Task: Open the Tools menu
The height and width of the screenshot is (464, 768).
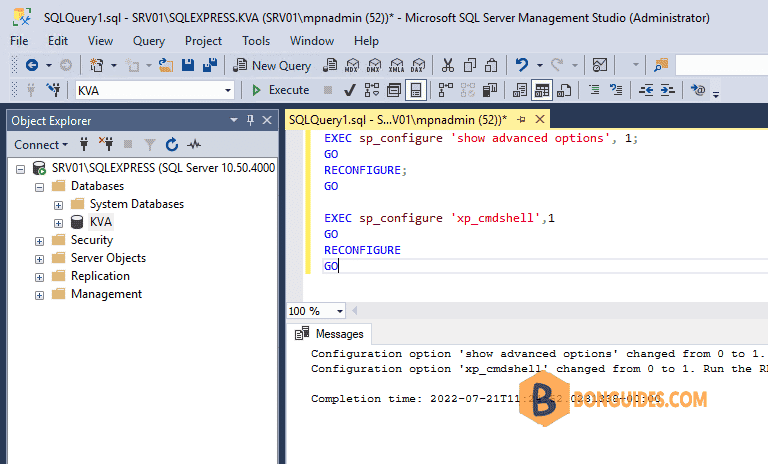Action: (256, 41)
